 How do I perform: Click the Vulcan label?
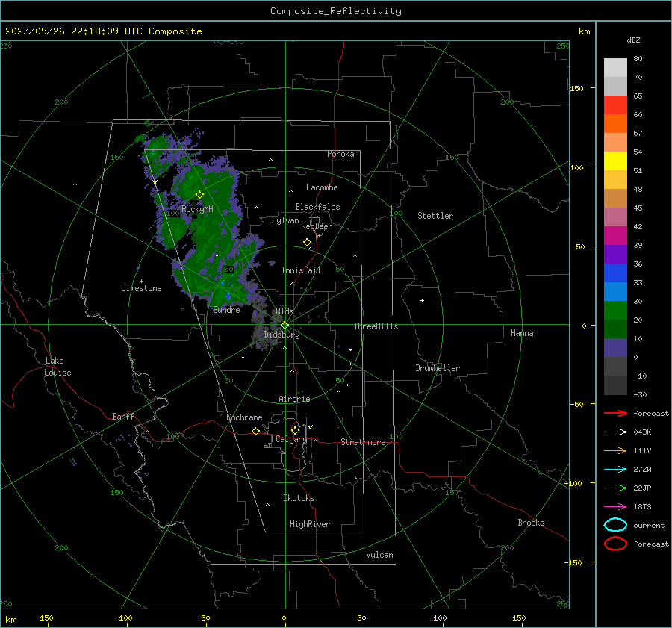379,555
